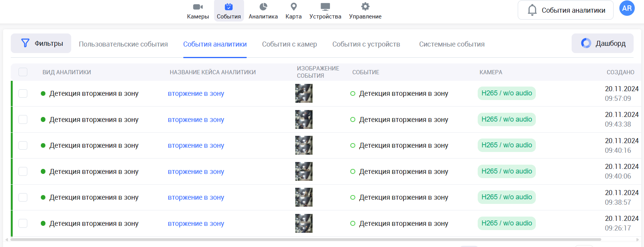This screenshot has width=644, height=247.
Task: Open the Events calendar icon
Action: click(x=229, y=7)
